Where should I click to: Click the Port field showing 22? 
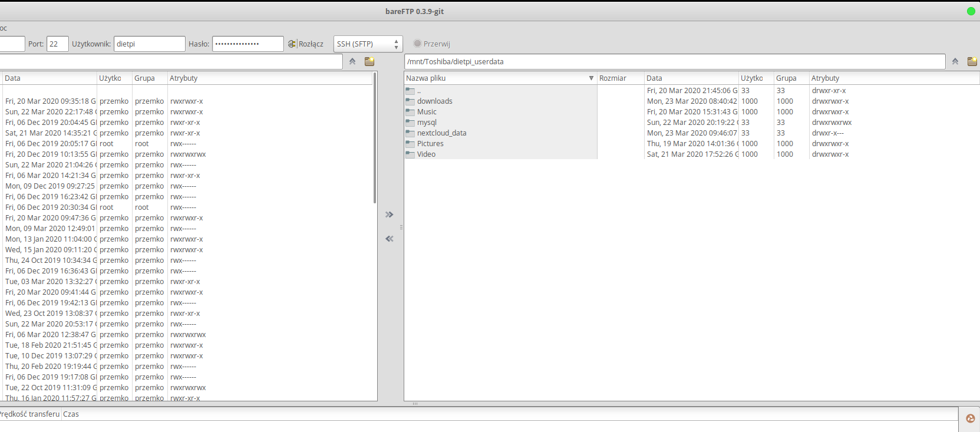[57, 44]
